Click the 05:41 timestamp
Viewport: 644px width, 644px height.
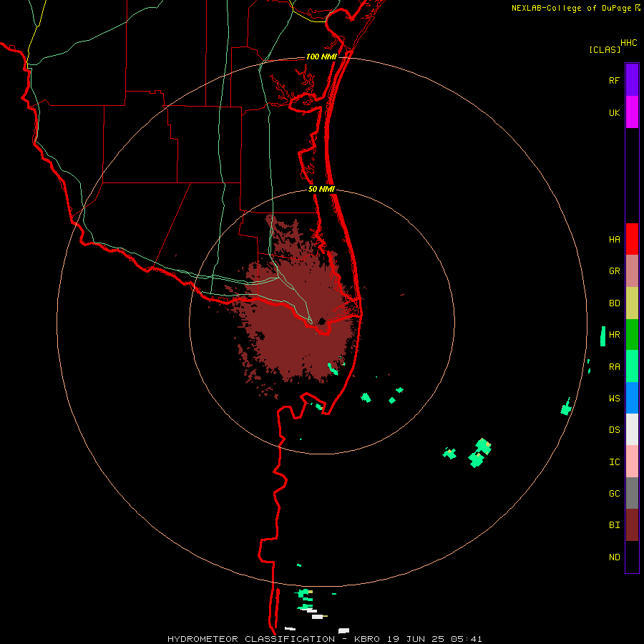click(x=466, y=639)
